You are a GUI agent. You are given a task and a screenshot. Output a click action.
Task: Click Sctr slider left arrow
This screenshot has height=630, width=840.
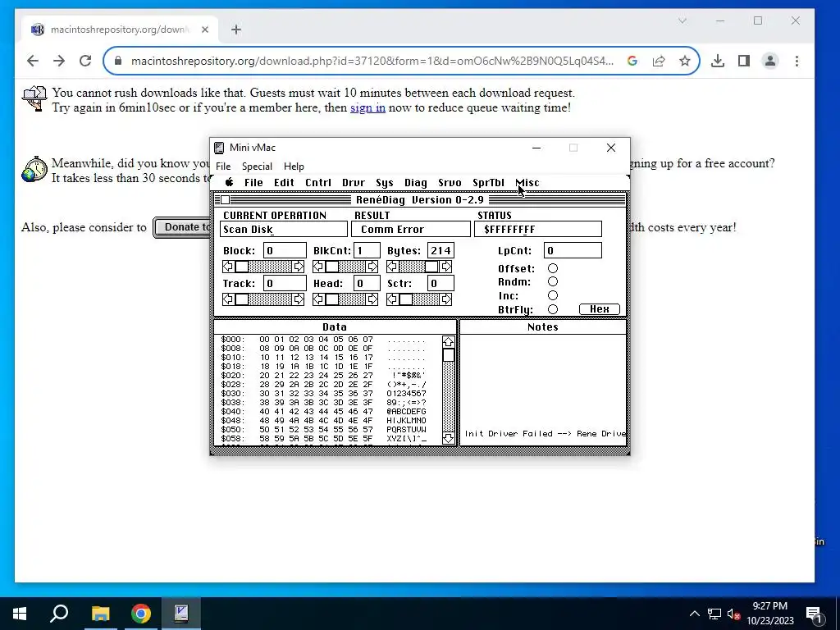393,299
